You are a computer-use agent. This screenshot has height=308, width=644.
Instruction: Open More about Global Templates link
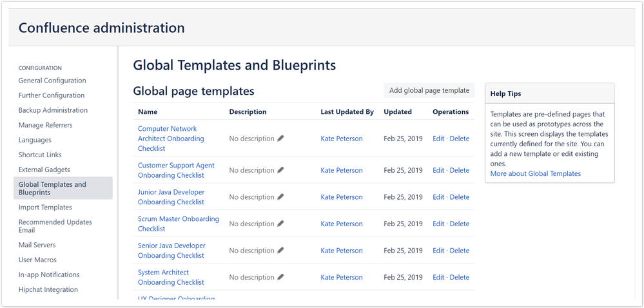[x=536, y=173]
